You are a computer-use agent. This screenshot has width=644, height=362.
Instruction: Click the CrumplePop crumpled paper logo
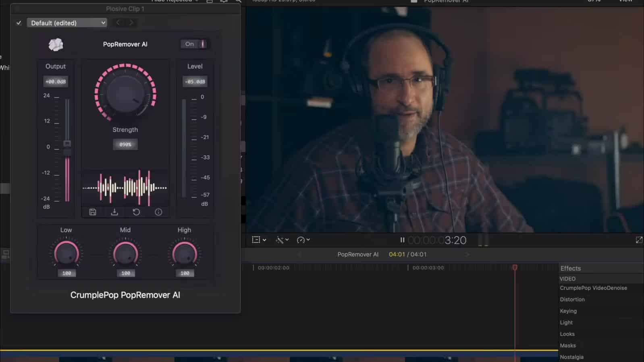[56, 44]
